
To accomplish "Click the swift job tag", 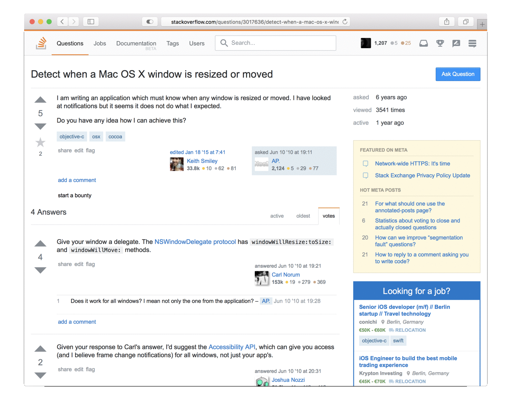I will click(x=398, y=341).
